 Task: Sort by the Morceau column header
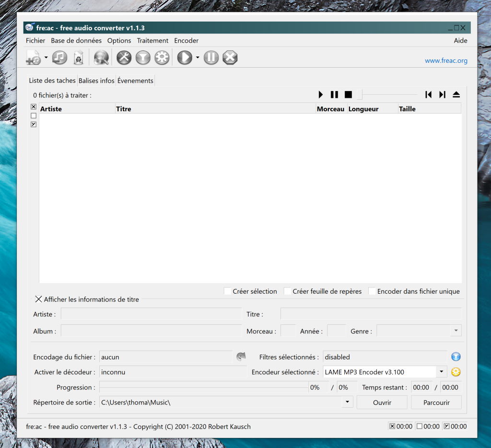(x=332, y=109)
